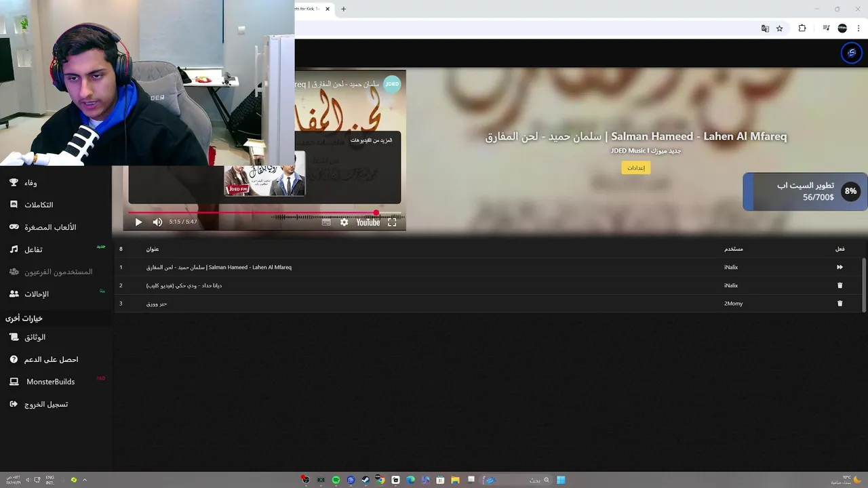Open the التكاملات sidebar item

[56, 205]
